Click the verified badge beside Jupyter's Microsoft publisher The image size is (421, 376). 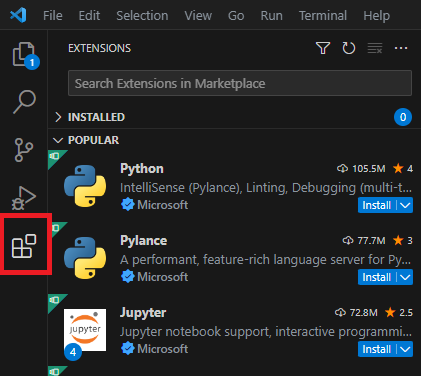pos(128,349)
